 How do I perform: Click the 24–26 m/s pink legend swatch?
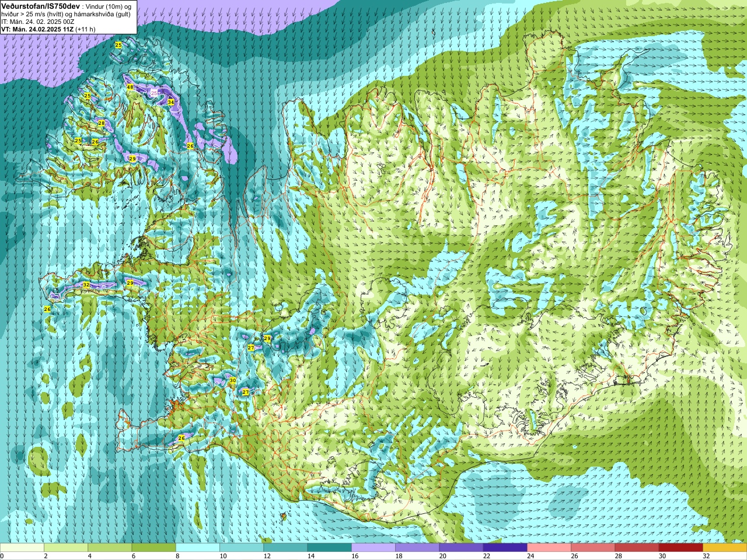point(549,548)
